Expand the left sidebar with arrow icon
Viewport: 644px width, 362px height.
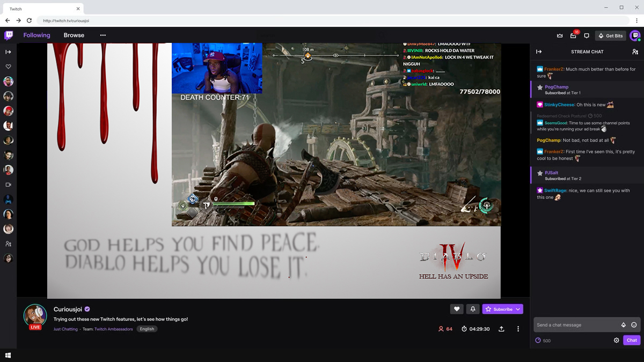click(x=8, y=52)
